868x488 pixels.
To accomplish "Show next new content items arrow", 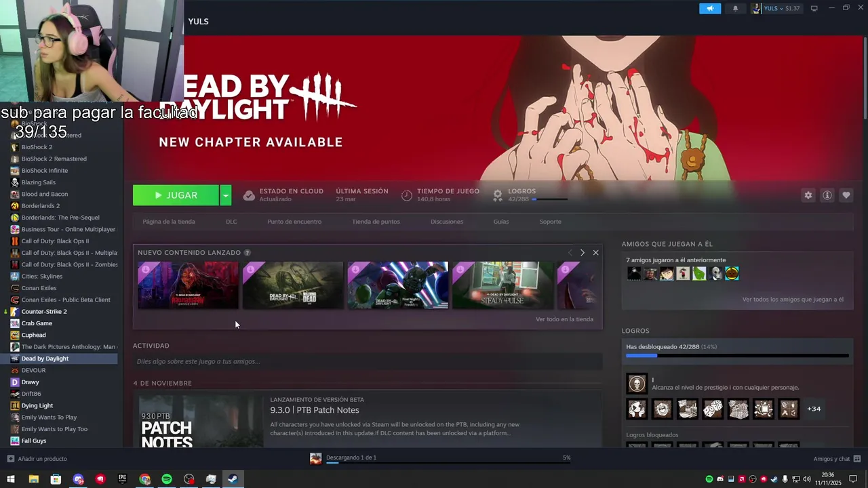I will [x=582, y=253].
